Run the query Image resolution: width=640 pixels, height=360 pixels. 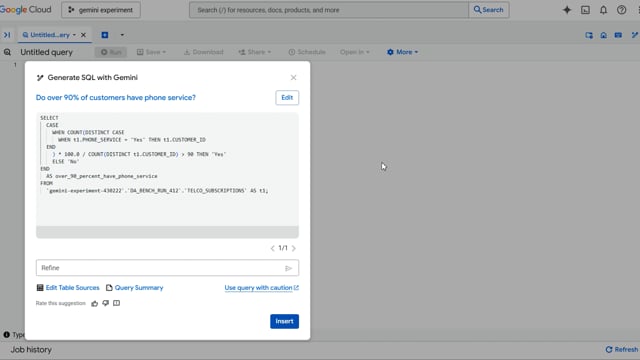coord(111,52)
